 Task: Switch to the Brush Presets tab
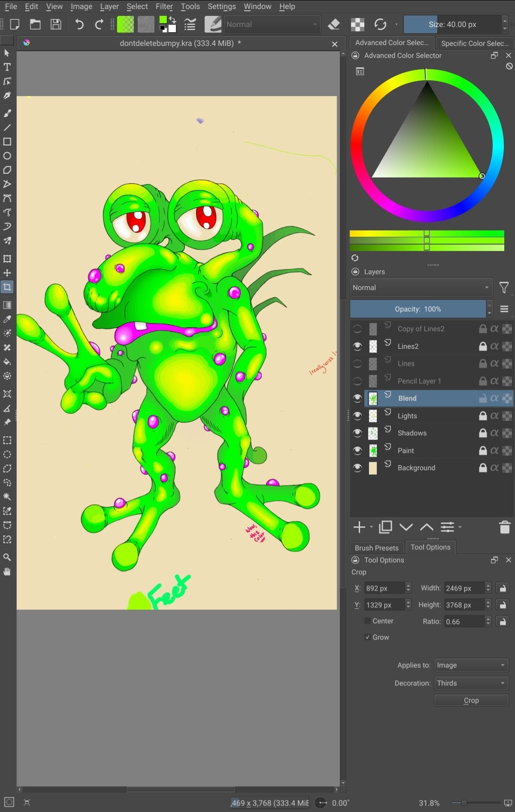click(x=376, y=548)
